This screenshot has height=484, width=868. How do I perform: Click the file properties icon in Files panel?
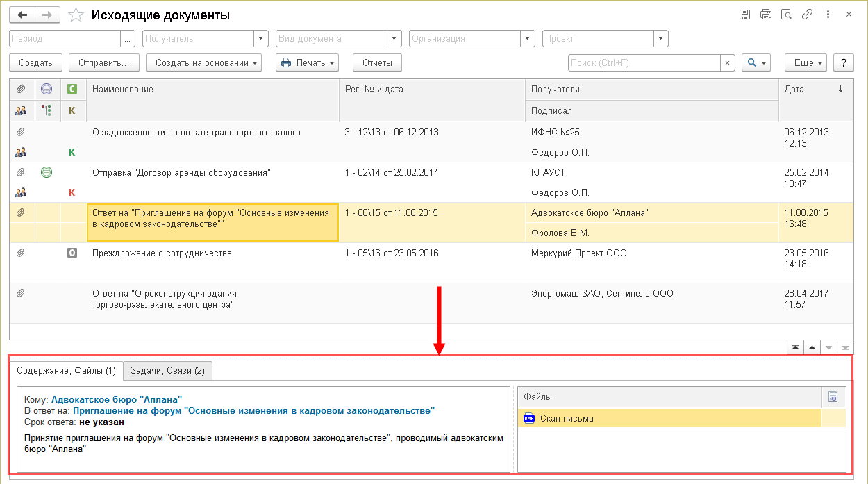833,397
